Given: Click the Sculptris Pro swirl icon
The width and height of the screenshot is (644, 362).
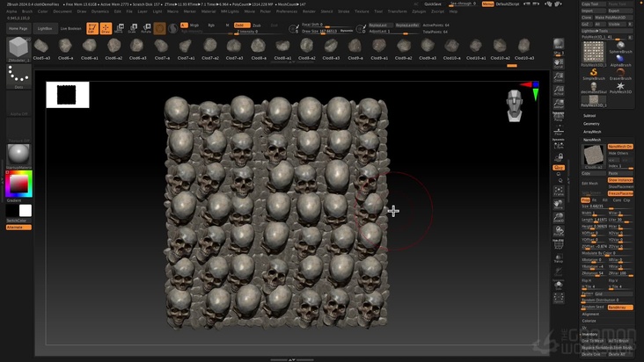Looking at the screenshot, I should click(173, 28).
